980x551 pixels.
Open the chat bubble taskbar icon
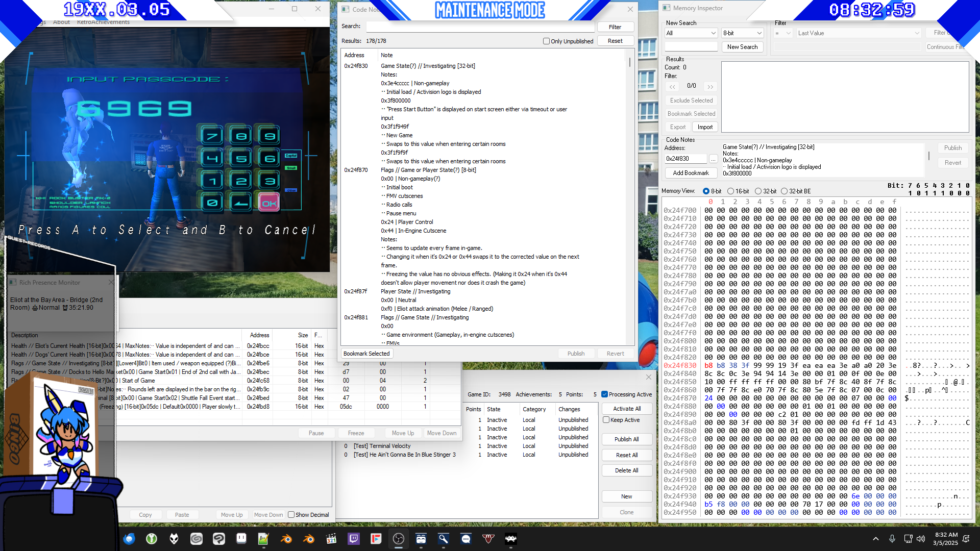coord(466,539)
